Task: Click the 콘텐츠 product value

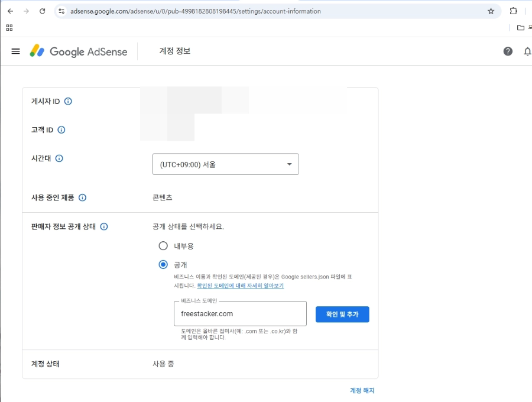Action: [x=163, y=197]
